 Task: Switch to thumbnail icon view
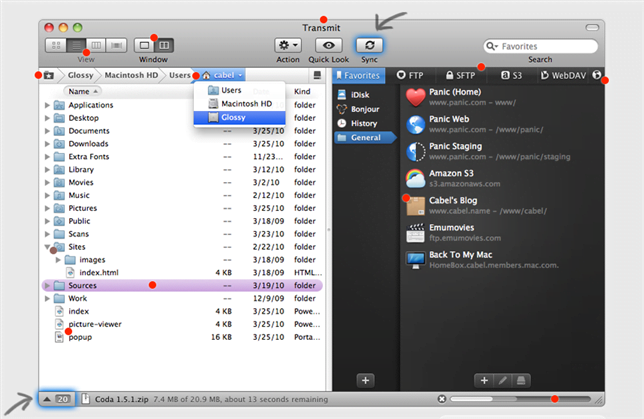click(56, 45)
